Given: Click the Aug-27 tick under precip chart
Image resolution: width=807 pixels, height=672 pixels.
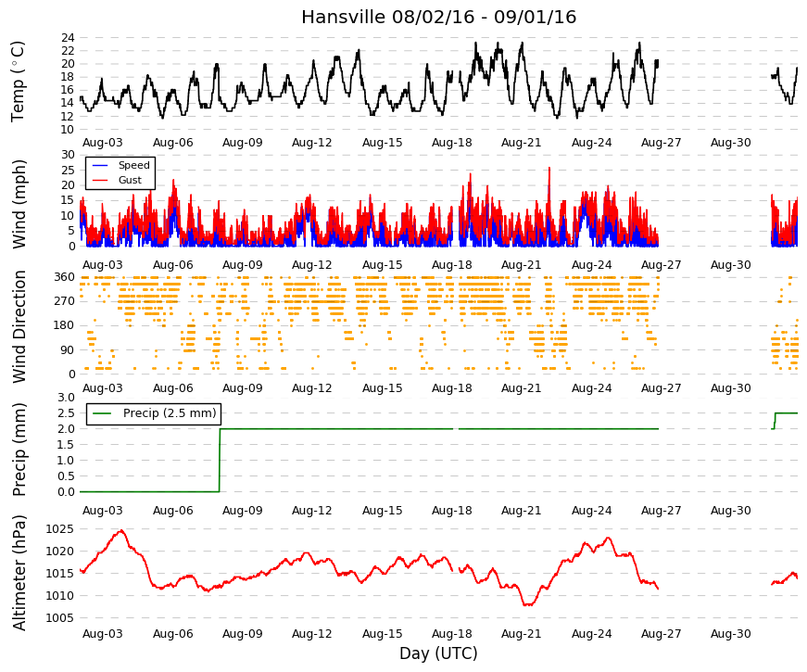Looking at the screenshot, I should pos(661,511).
